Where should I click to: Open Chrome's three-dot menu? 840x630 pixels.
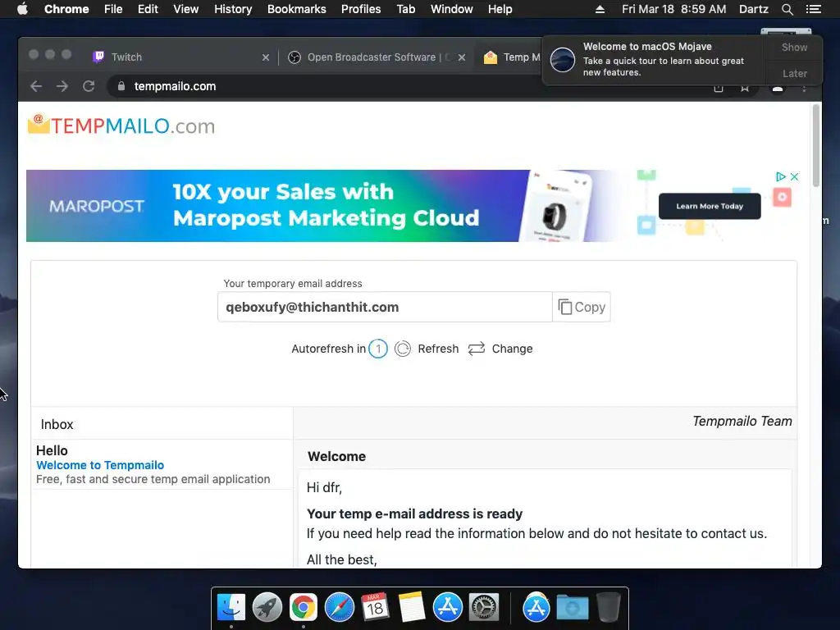[x=804, y=89]
